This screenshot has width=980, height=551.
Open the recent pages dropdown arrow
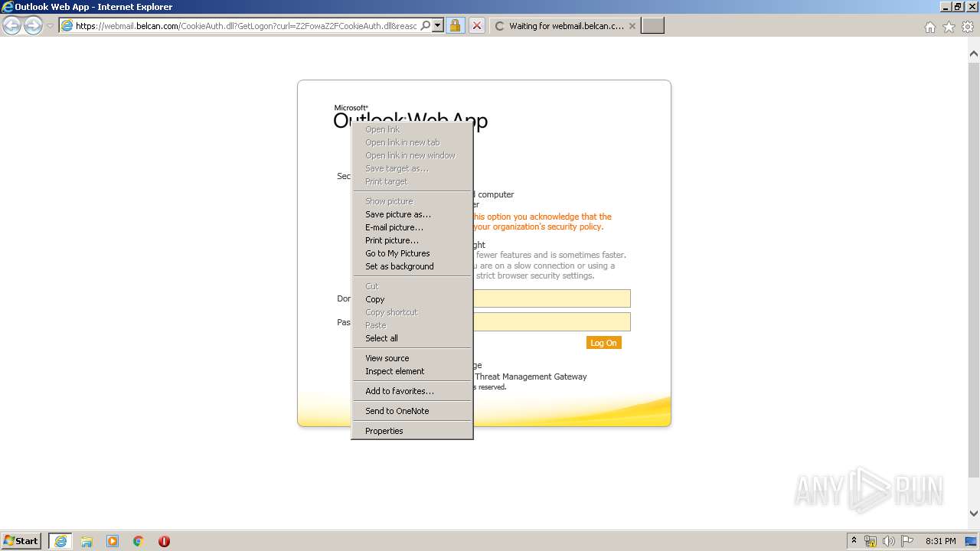pos(50,26)
